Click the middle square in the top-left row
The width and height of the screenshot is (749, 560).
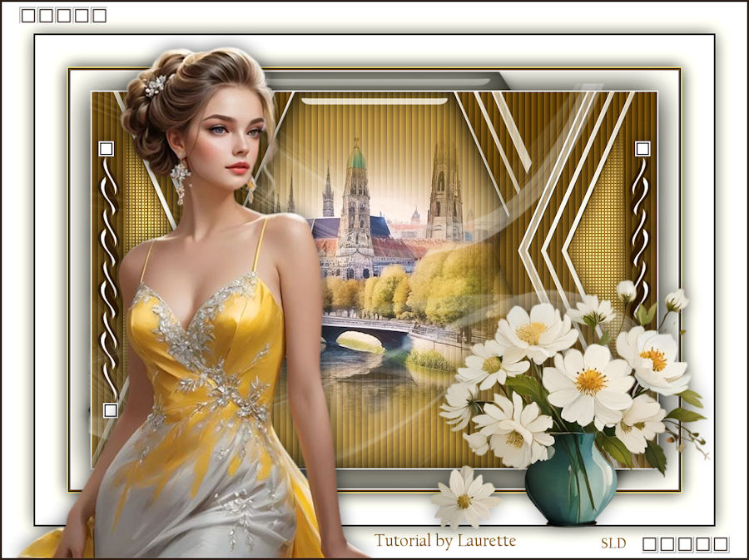pyautogui.click(x=63, y=15)
